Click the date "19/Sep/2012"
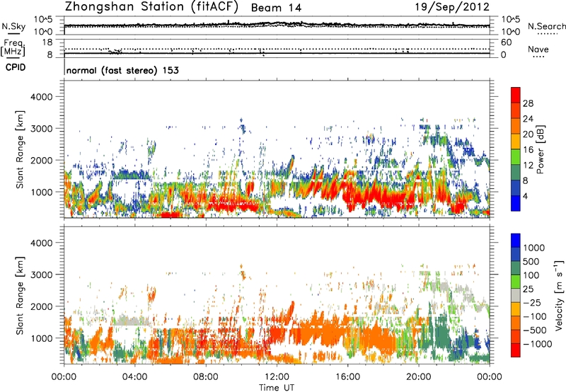Image resolution: width=566 pixels, height=392 pixels. pyautogui.click(x=452, y=7)
